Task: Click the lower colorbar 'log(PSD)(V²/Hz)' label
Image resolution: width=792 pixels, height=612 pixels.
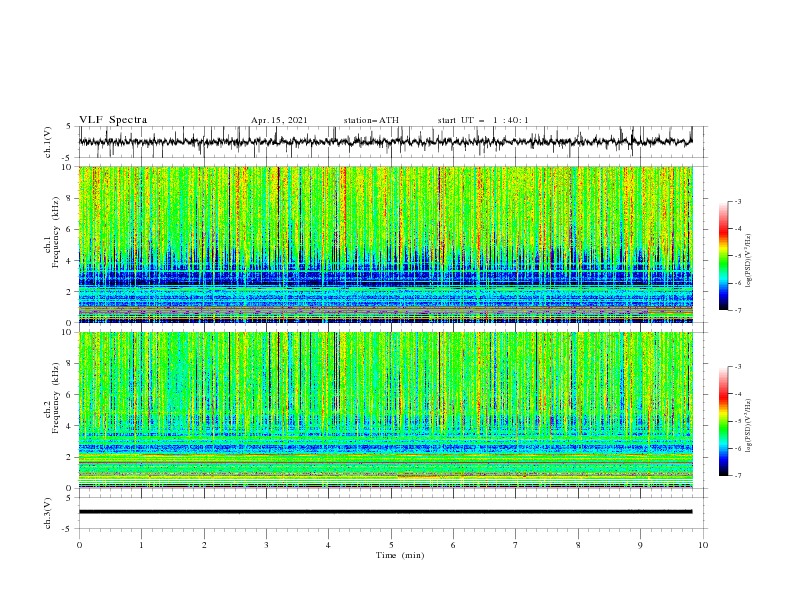Action: pyautogui.click(x=748, y=426)
